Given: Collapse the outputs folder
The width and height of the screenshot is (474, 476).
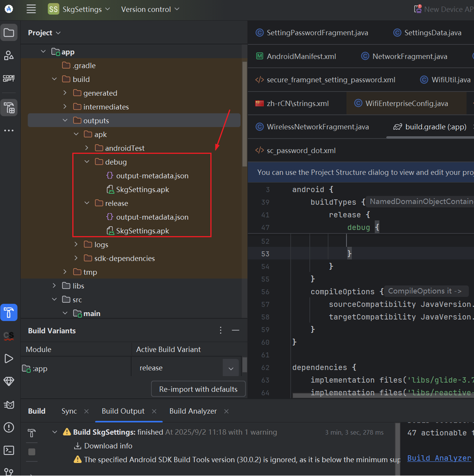Looking at the screenshot, I should click(x=65, y=121).
